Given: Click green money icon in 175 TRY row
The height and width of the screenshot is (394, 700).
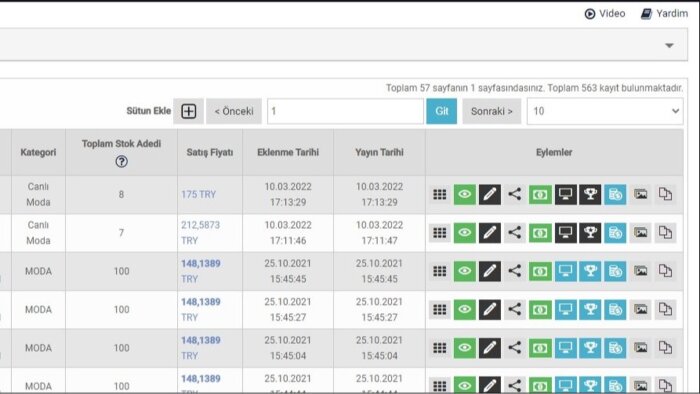Looking at the screenshot, I should [540, 195].
